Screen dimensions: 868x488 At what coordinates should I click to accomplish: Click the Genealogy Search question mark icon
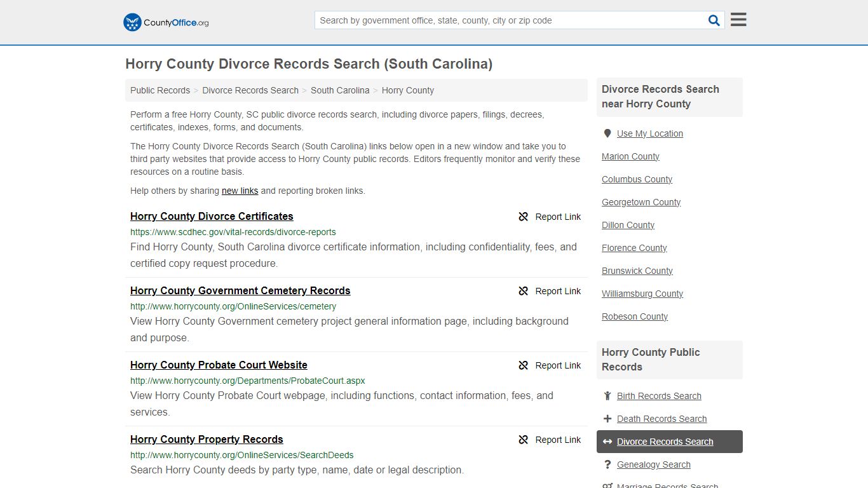click(607, 464)
